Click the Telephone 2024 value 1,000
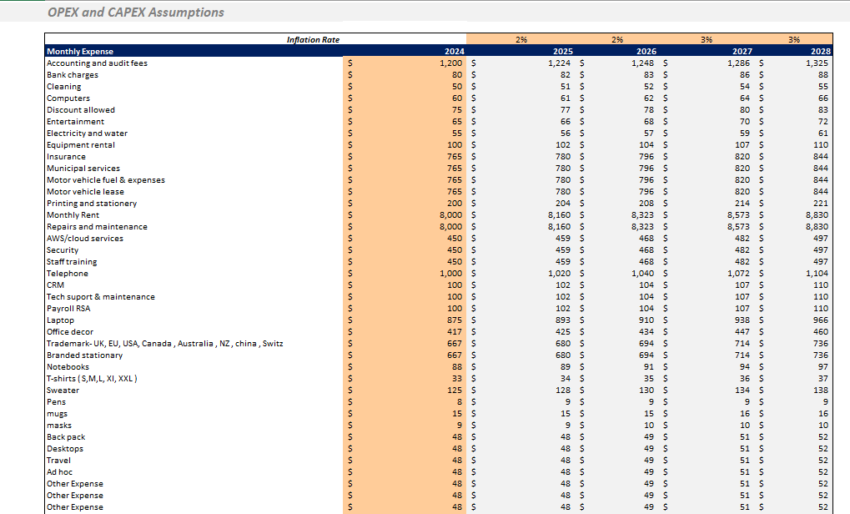Viewport: 850px width, 514px height. (x=451, y=273)
